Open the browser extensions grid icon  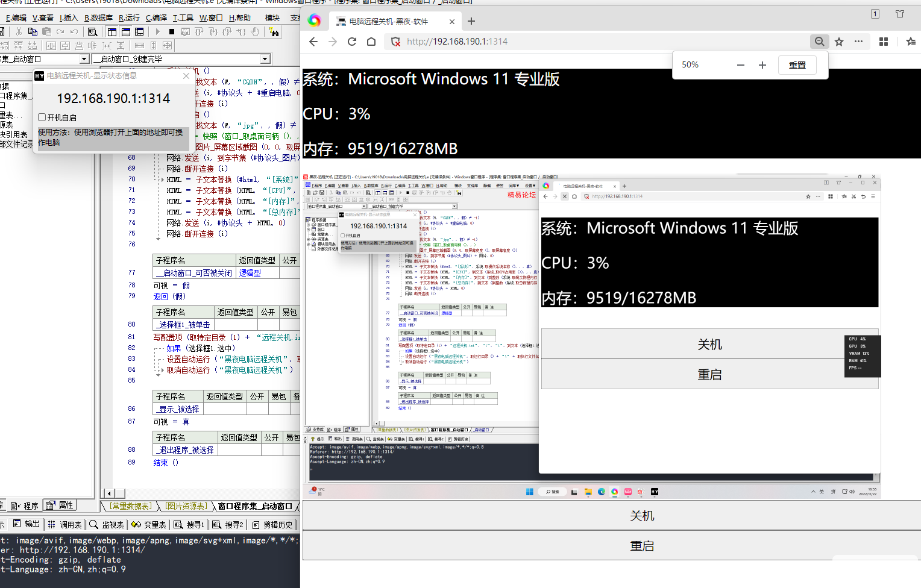point(884,42)
